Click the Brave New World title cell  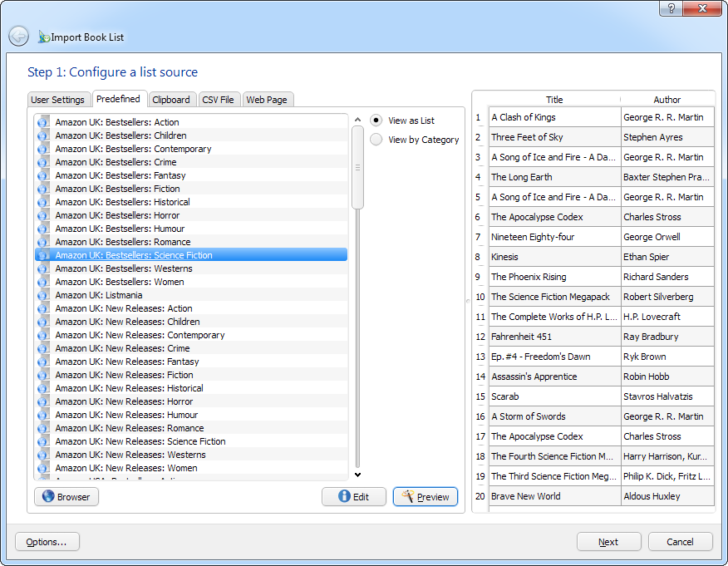(555, 496)
